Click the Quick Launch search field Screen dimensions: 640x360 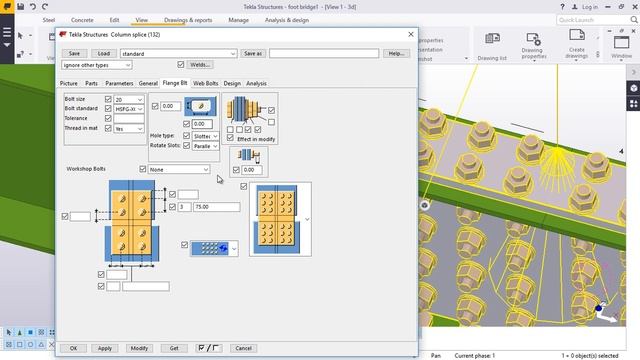(593, 20)
